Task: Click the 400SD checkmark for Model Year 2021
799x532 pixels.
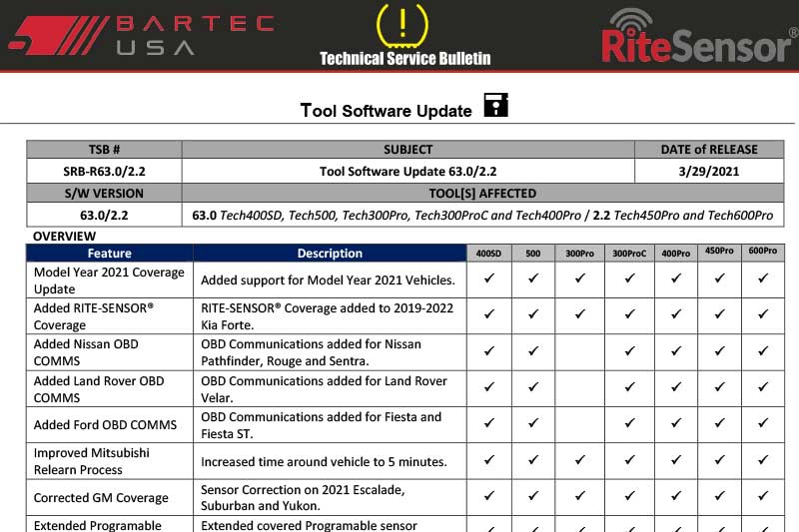Action: coord(489,277)
